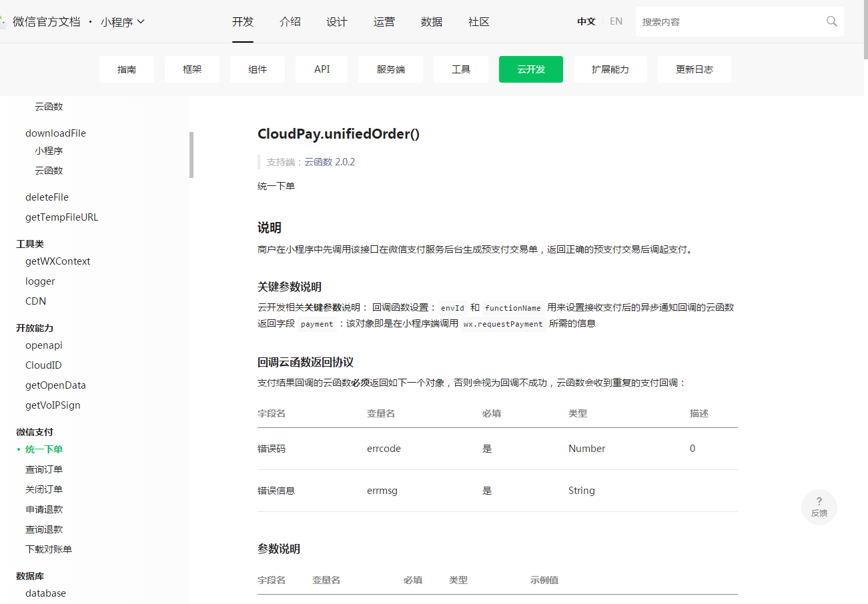The height and width of the screenshot is (604, 868).
Task: Click the API button
Action: 322,69
